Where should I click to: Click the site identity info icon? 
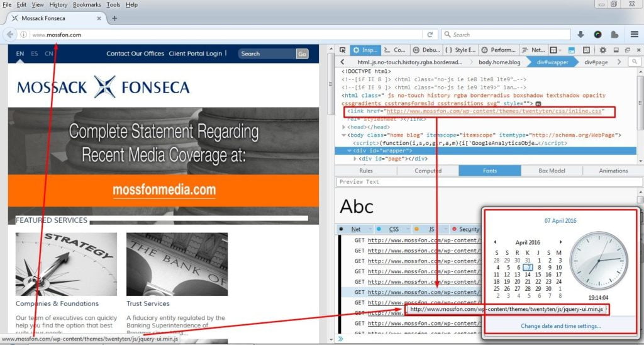pos(24,35)
